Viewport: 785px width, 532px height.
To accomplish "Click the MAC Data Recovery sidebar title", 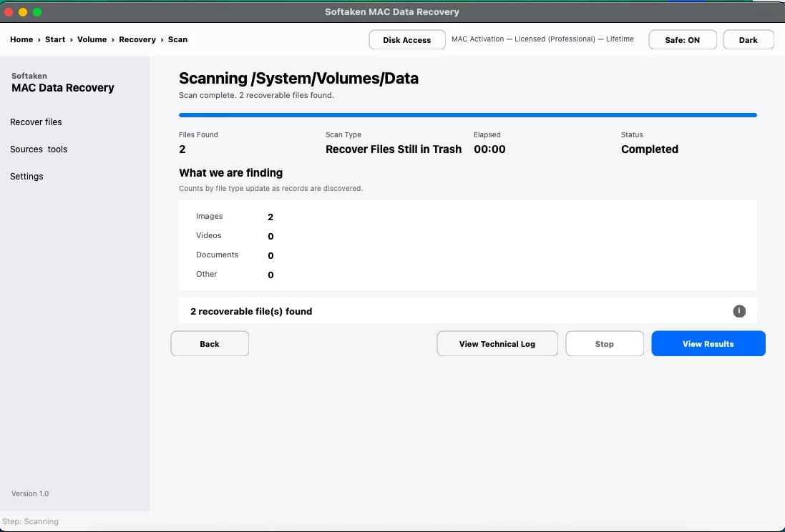I will click(62, 87).
